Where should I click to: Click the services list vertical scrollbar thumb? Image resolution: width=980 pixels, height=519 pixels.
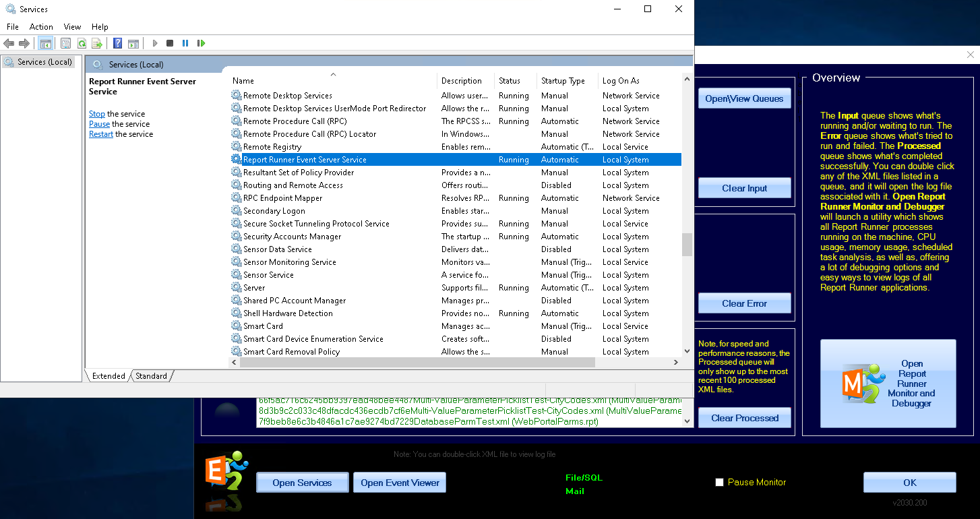click(687, 245)
